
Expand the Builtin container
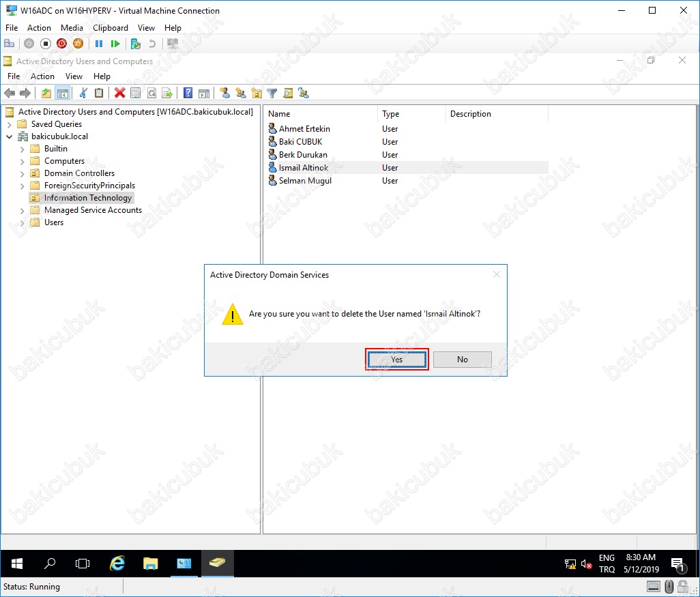point(23,149)
